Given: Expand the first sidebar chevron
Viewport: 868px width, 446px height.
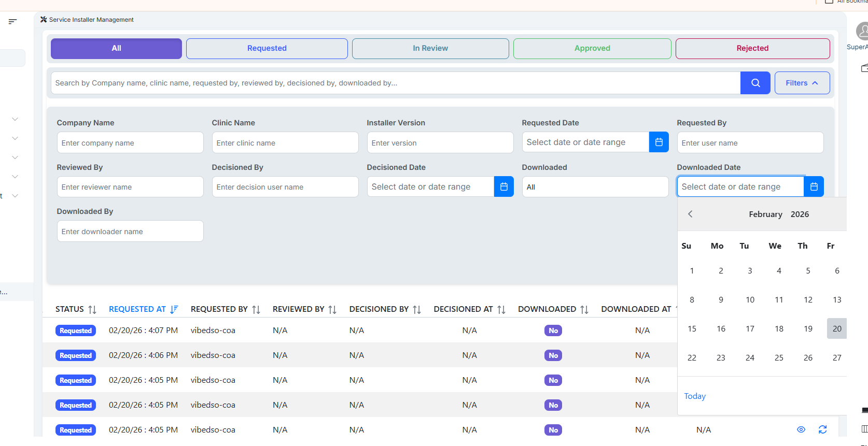Looking at the screenshot, I should click(x=15, y=119).
